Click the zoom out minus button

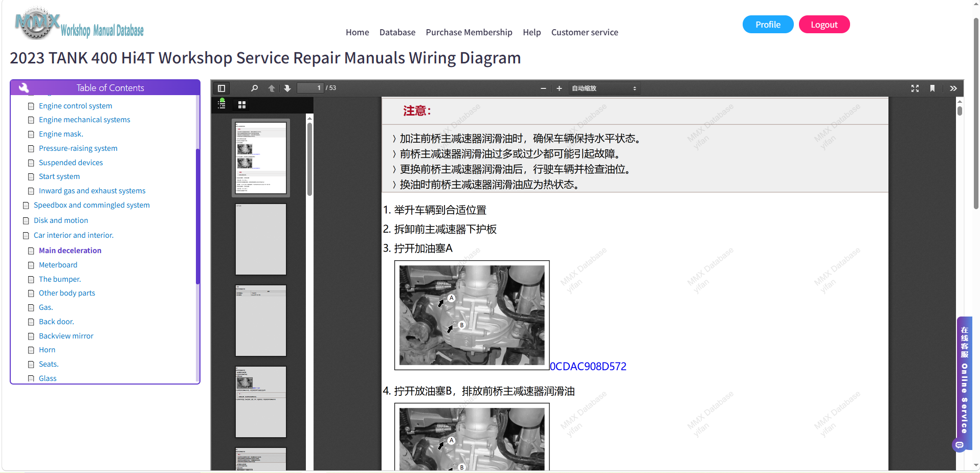click(x=543, y=88)
